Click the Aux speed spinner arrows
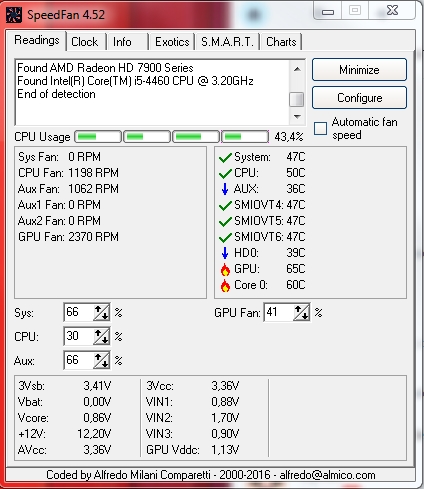The width and height of the screenshot is (424, 489). (x=101, y=360)
